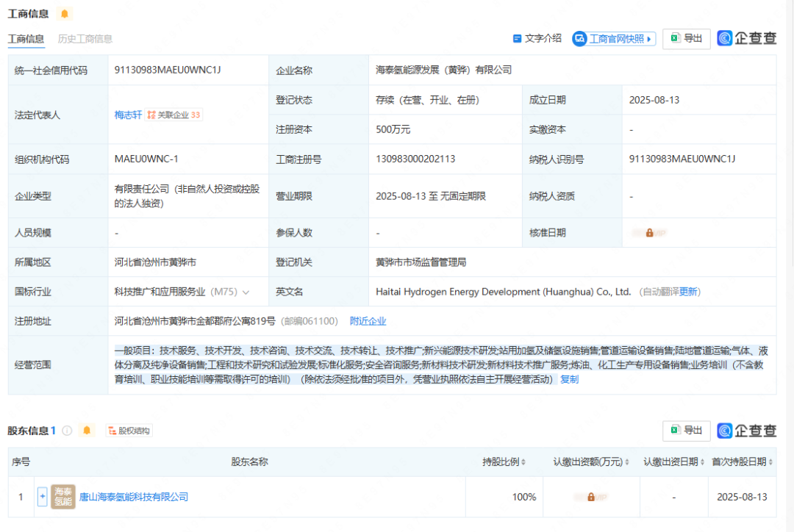Click the 企查查 logo above the business info table
Screen dimensions: 794x532
[746, 38]
